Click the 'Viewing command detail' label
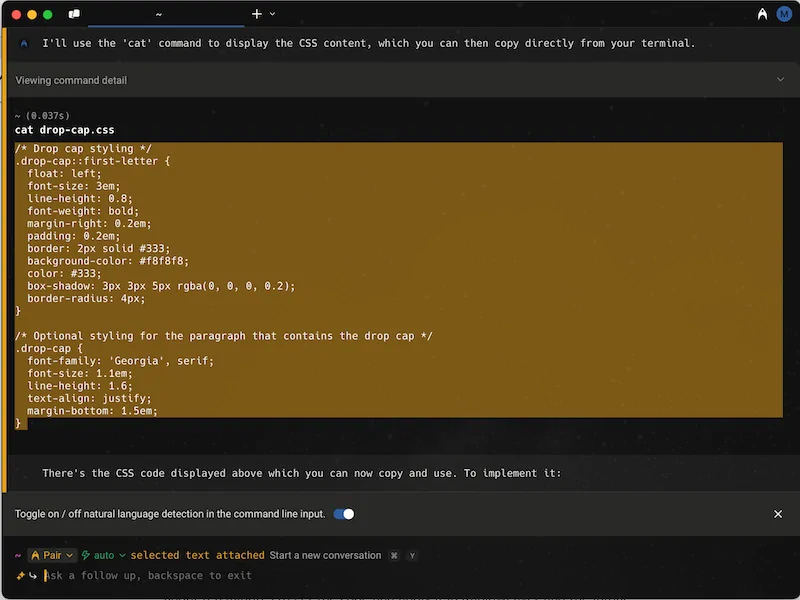Screen dimensions: 800x600 [x=71, y=80]
